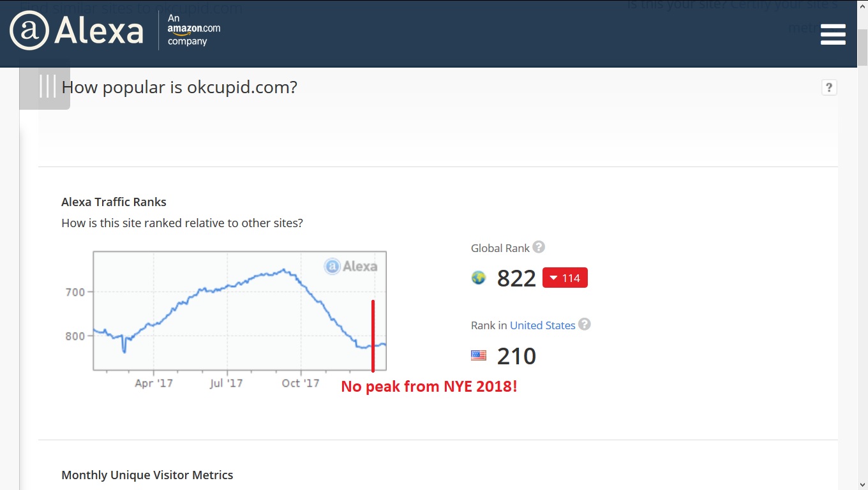Open the United States rank link

[x=542, y=325]
